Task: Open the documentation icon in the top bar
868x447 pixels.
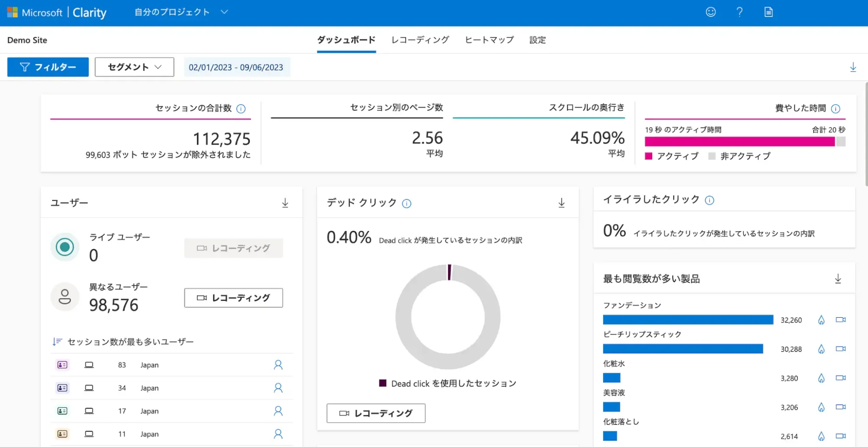Action: tap(768, 12)
